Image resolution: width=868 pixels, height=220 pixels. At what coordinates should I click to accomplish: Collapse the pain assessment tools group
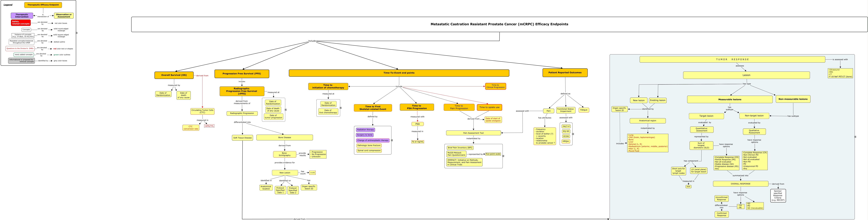503,156
